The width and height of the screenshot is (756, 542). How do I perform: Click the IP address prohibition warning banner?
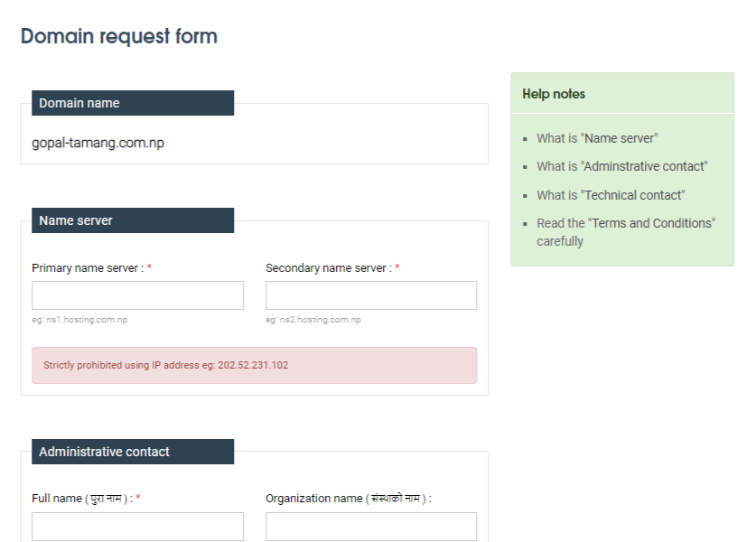(254, 365)
